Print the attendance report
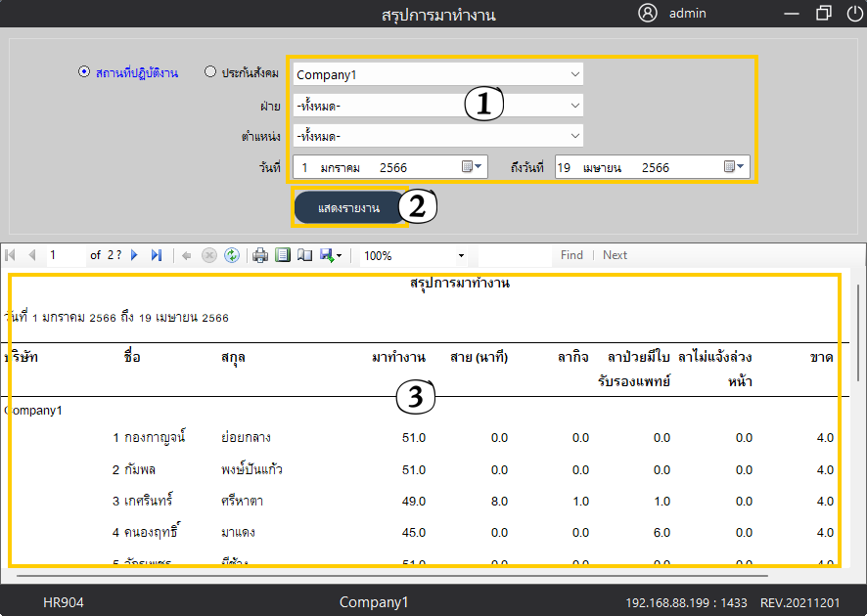The height and width of the screenshot is (616, 867). (x=260, y=255)
